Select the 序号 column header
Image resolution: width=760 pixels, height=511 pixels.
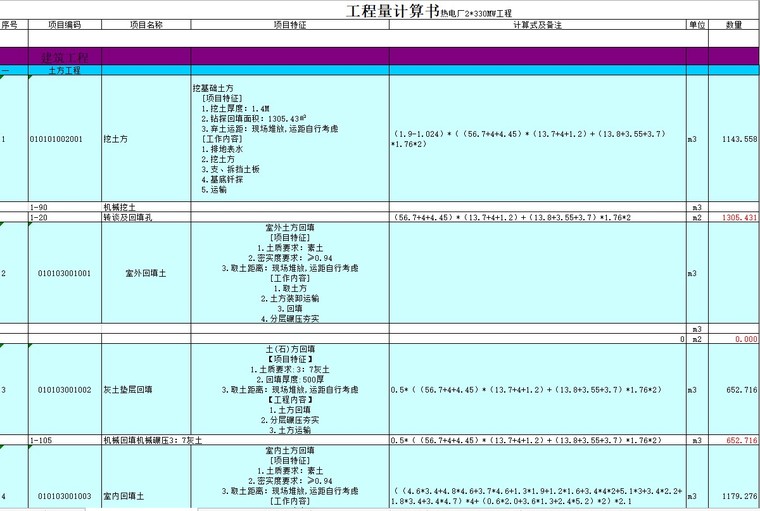(x=9, y=25)
